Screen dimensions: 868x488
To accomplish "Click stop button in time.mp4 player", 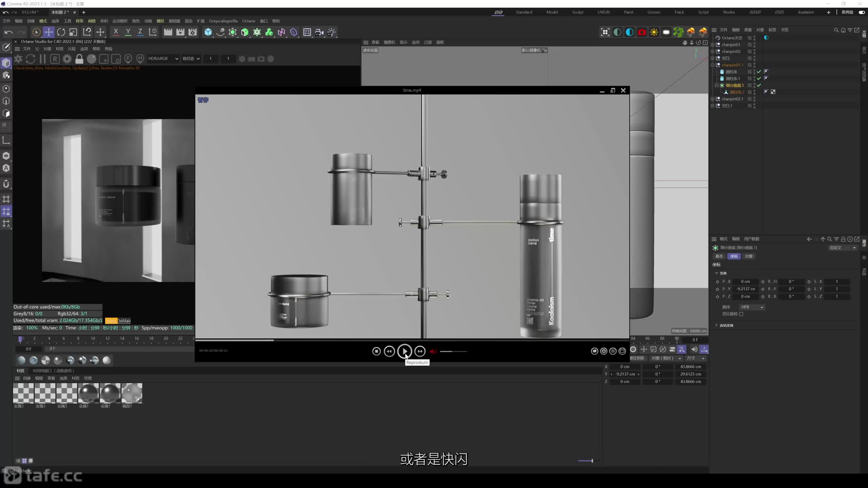I will tap(376, 351).
